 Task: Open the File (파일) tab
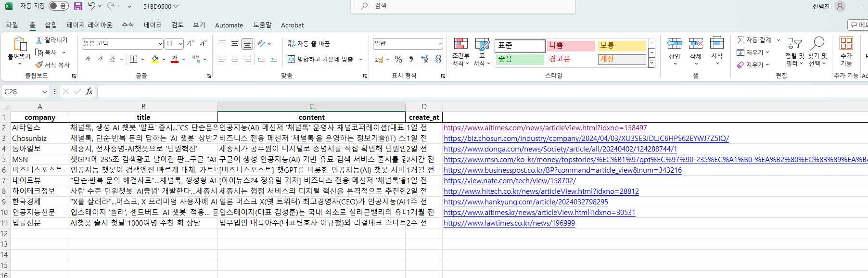point(12,25)
